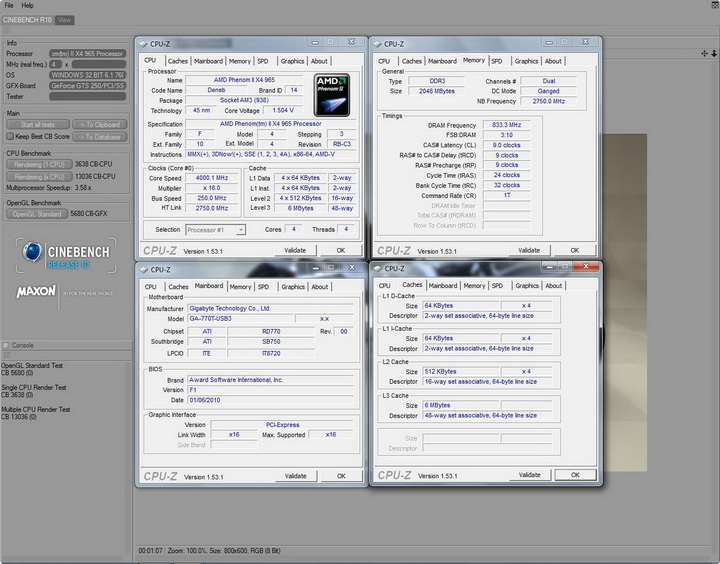The width and height of the screenshot is (720, 564).
Task: Close the Caches CPU-Z window
Action: tap(586, 266)
